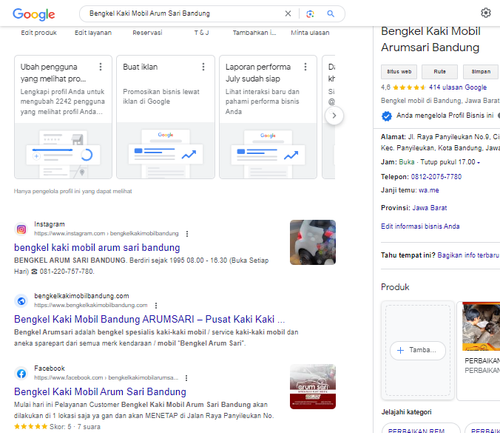Image resolution: width=500 pixels, height=433 pixels.
Task: Click the Rute button
Action: tap(440, 72)
